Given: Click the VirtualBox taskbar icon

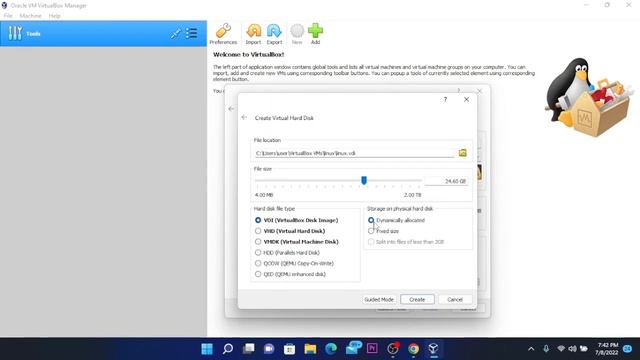Looking at the screenshot, I should coord(433,349).
